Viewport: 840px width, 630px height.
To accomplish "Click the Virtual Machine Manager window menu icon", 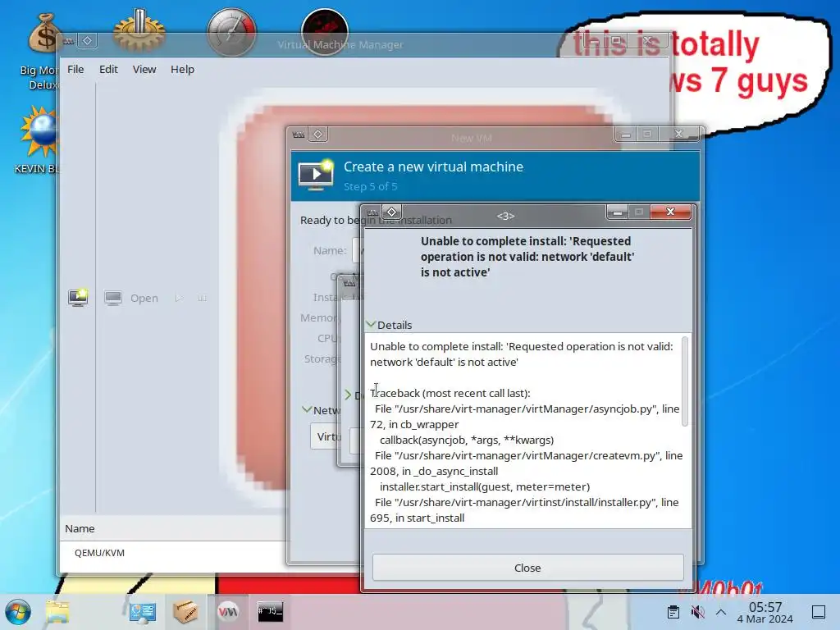I will click(69, 41).
